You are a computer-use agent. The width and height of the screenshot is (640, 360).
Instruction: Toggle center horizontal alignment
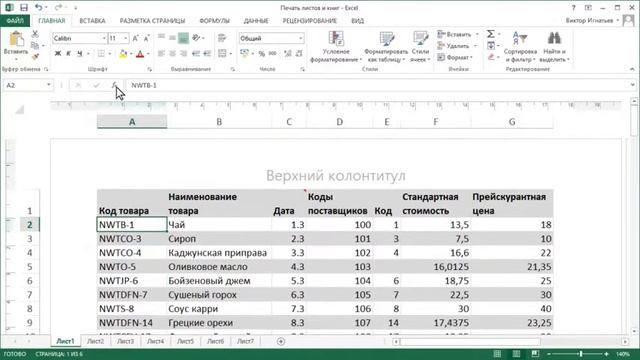[173, 53]
